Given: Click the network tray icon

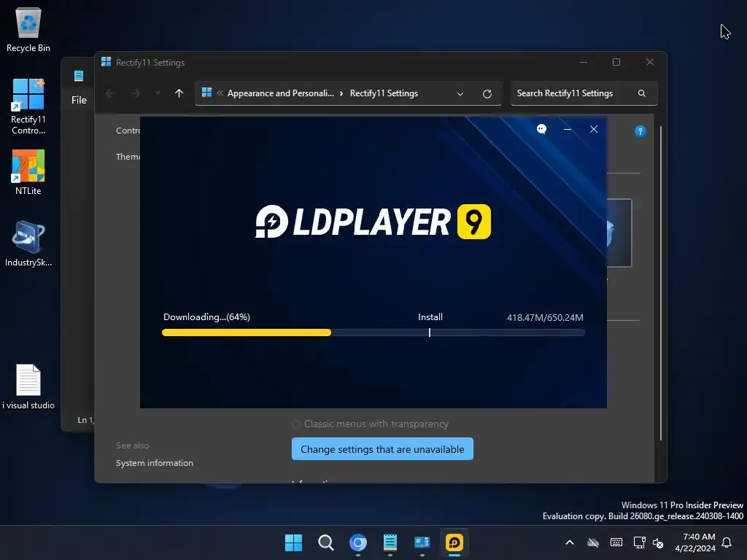Looking at the screenshot, I should (x=639, y=542).
